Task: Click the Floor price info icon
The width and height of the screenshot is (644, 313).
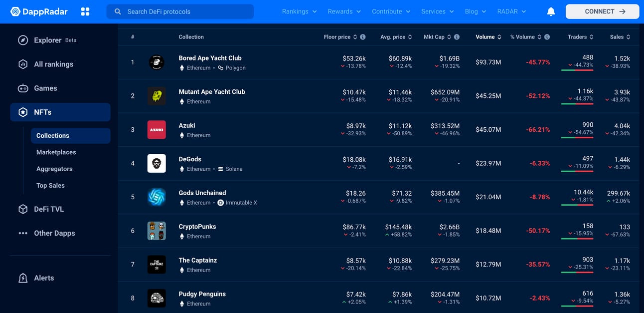Action: pos(363,37)
